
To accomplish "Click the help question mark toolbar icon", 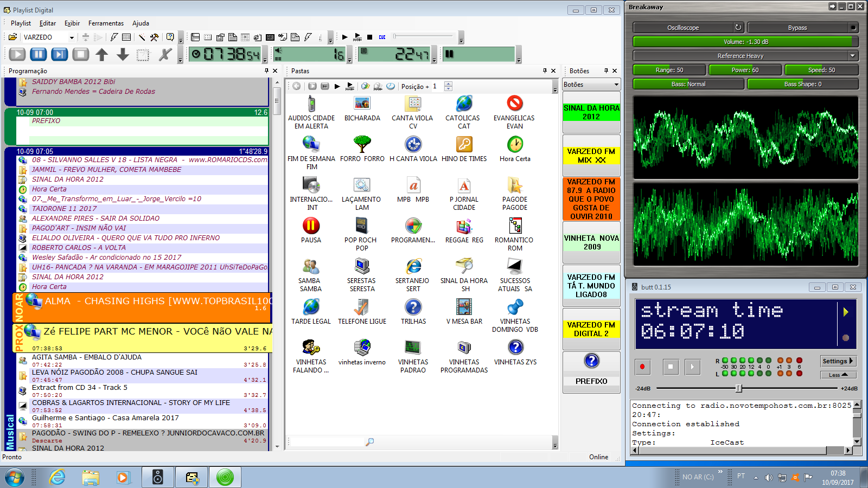I will pyautogui.click(x=170, y=37).
